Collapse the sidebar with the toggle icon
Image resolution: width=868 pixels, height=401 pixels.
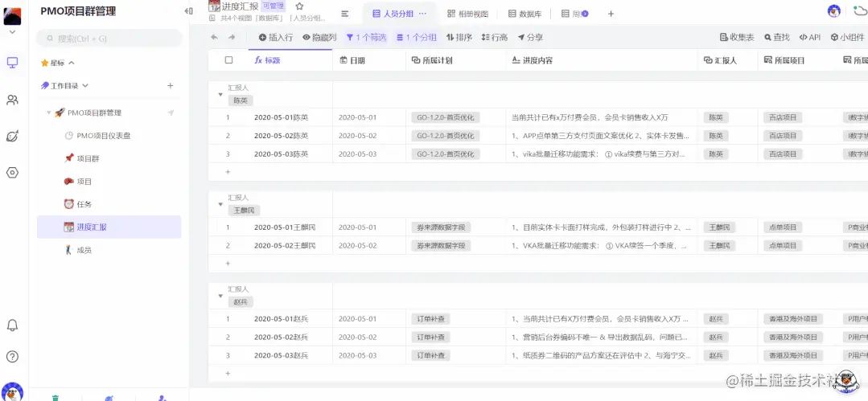click(x=189, y=10)
